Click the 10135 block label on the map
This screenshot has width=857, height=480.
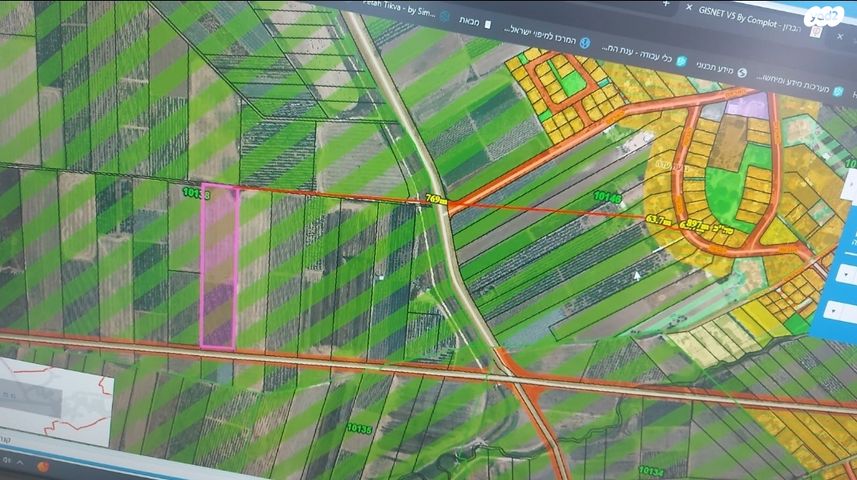click(359, 429)
